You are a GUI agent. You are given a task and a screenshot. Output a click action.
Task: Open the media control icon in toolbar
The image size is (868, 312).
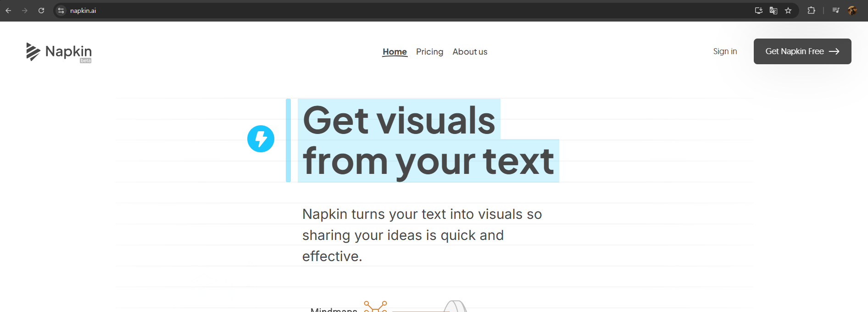pyautogui.click(x=836, y=11)
